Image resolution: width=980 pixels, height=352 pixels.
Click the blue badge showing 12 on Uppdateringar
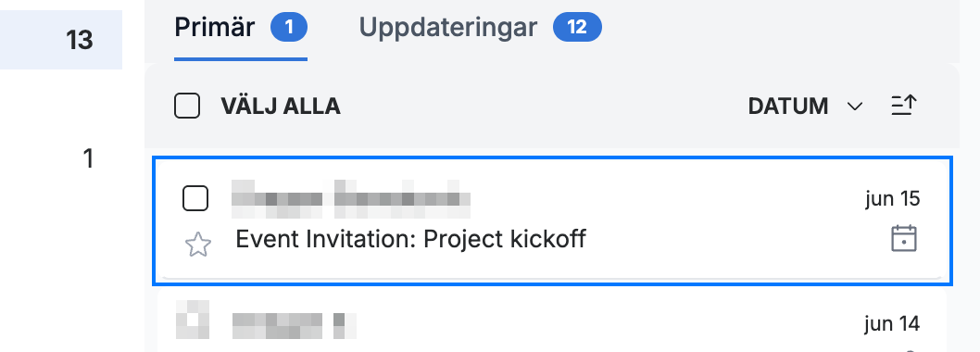tap(577, 28)
